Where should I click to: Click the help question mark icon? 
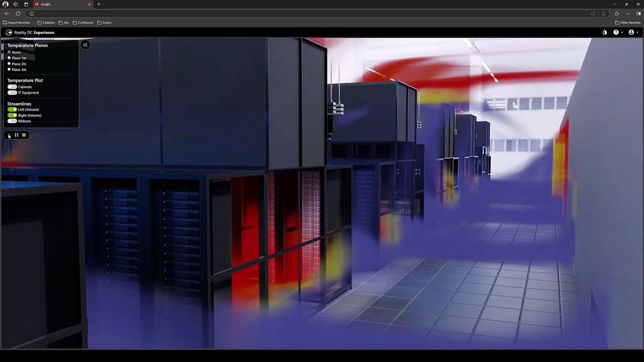point(616,32)
